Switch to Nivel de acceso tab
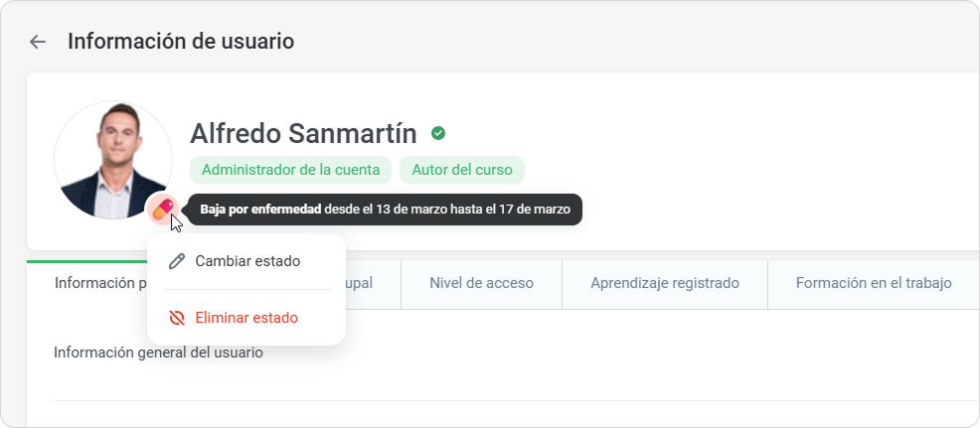 click(x=481, y=283)
